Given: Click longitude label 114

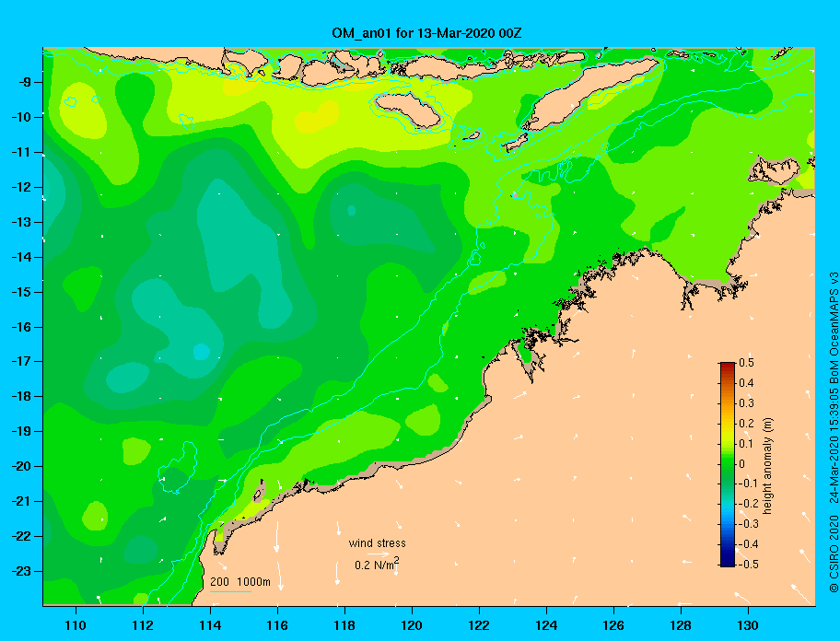Looking at the screenshot, I should [x=210, y=625].
